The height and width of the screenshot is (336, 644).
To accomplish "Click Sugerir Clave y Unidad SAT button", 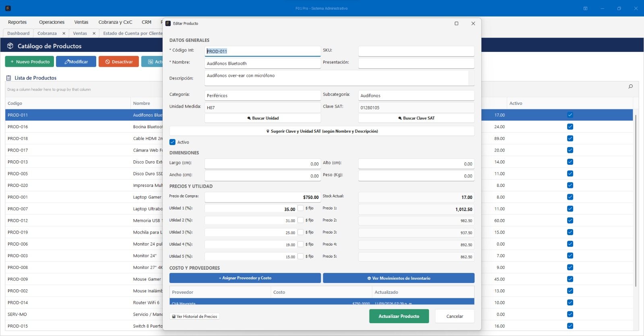I will pos(322,131).
